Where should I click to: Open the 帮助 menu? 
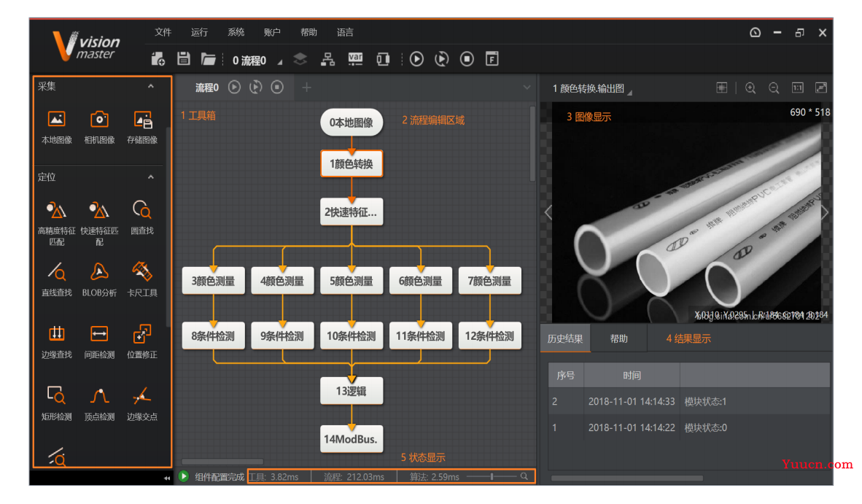pyautogui.click(x=309, y=32)
